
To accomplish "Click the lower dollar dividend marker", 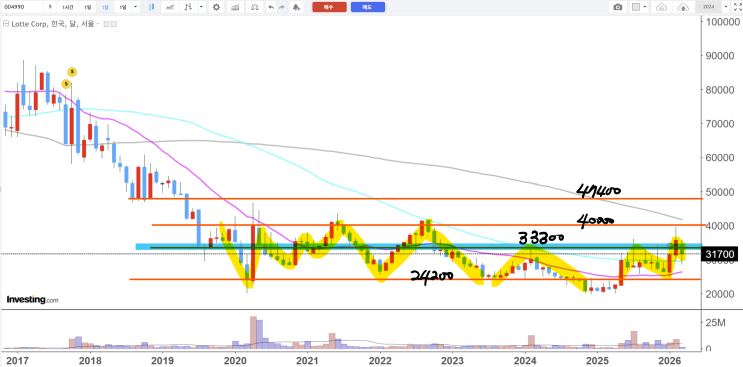I will [66, 84].
